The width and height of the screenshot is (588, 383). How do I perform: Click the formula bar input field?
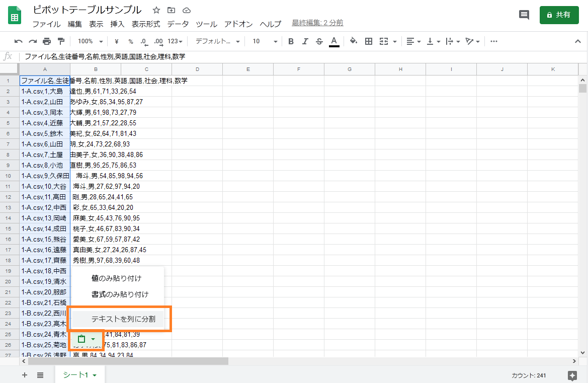click(302, 56)
